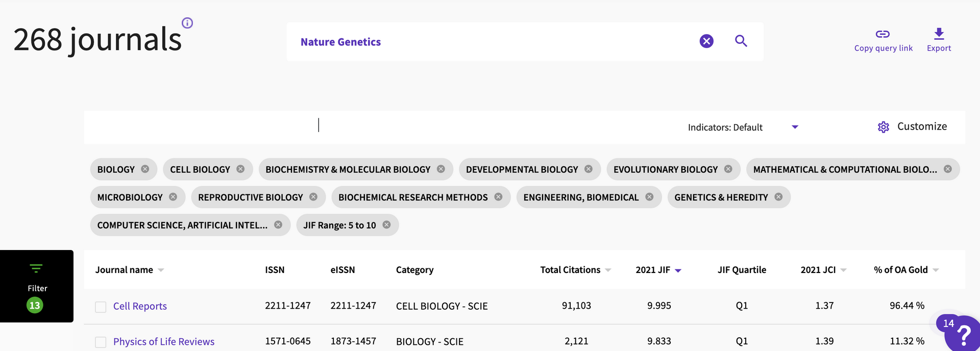Remove the CELL BIOLOGY filter chip

240,169
